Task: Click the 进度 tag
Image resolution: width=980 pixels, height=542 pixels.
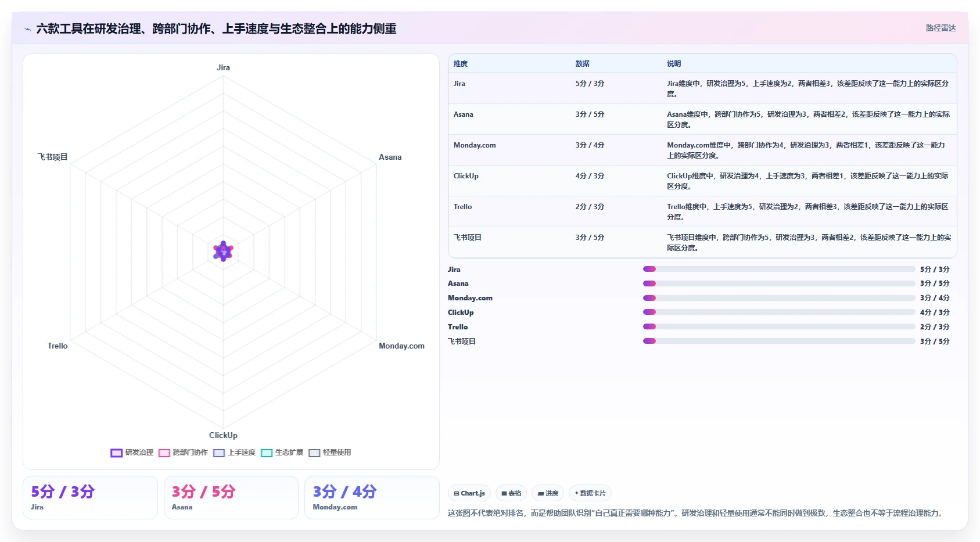Action: (x=548, y=493)
